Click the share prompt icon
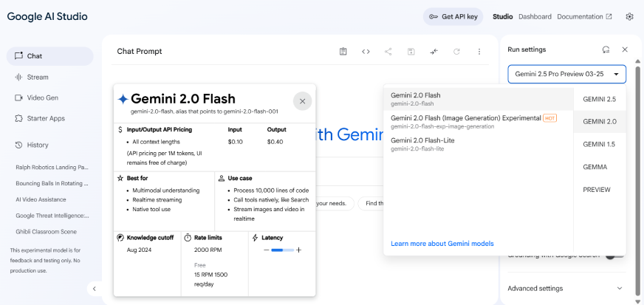Image resolution: width=644 pixels, height=305 pixels. [388, 51]
